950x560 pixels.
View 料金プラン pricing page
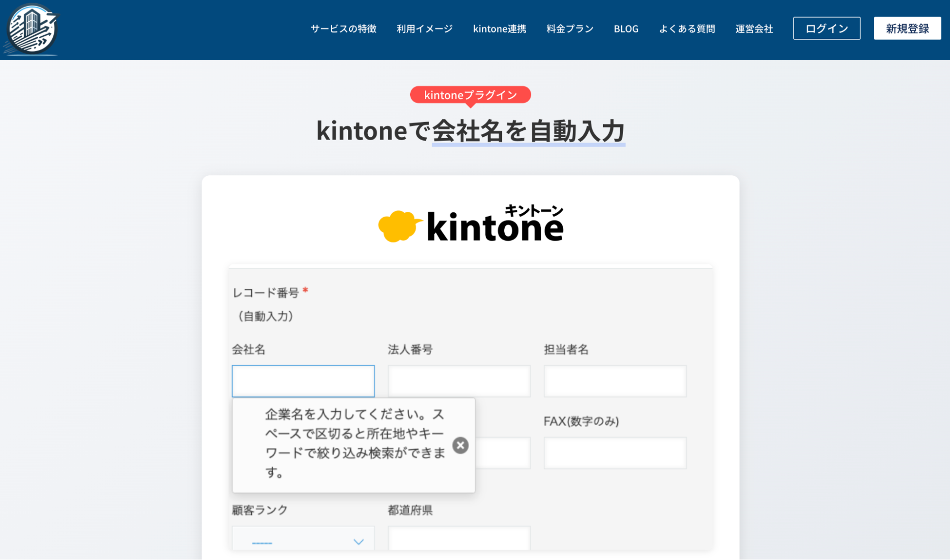pos(570,29)
